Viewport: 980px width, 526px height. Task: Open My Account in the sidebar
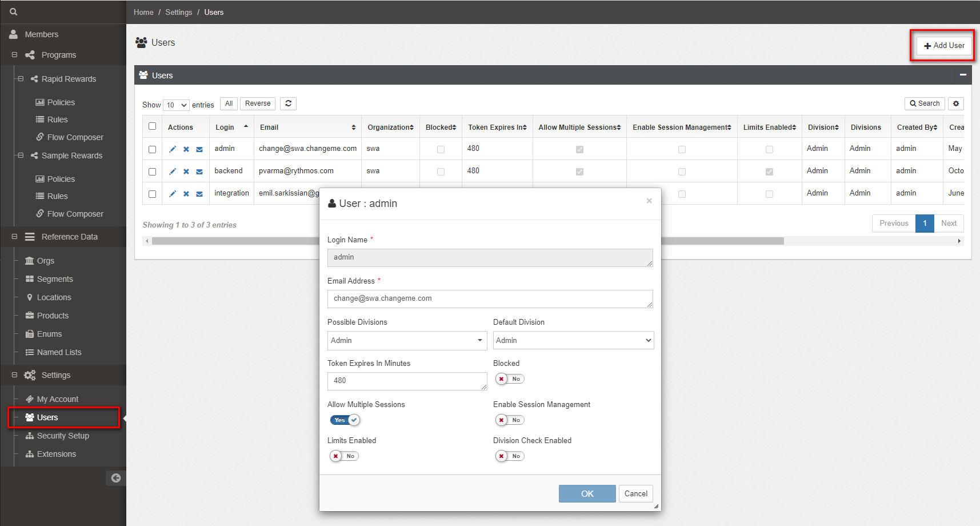[57, 399]
